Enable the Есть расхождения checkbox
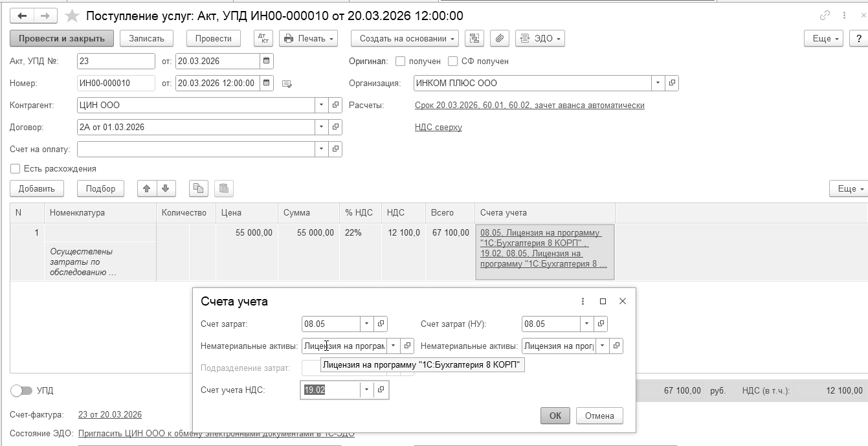868x446 pixels. (x=15, y=169)
